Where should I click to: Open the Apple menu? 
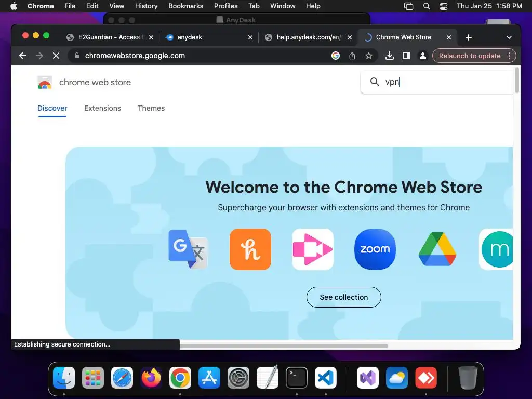14,6
